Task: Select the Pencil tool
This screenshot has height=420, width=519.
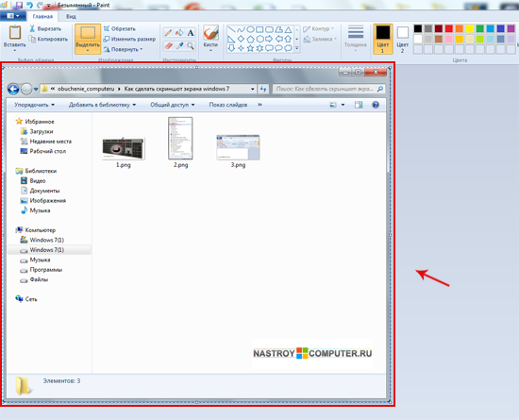Action: (168, 33)
